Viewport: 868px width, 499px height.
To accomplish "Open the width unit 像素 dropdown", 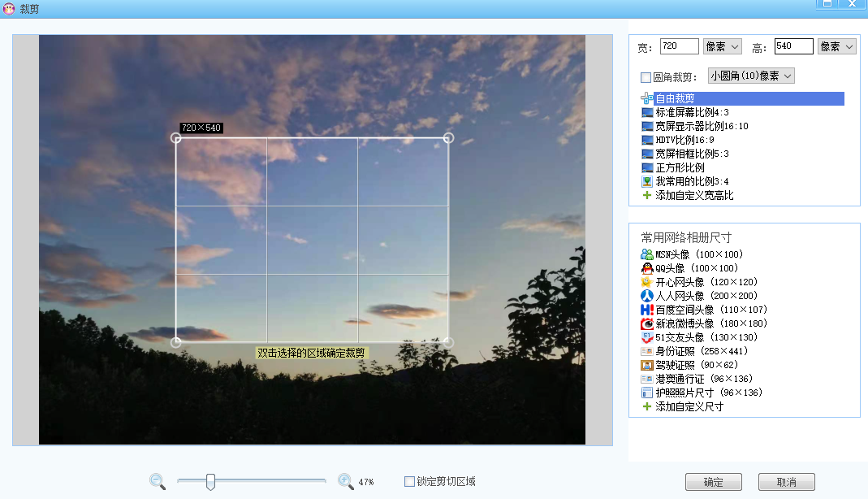I will pos(722,47).
